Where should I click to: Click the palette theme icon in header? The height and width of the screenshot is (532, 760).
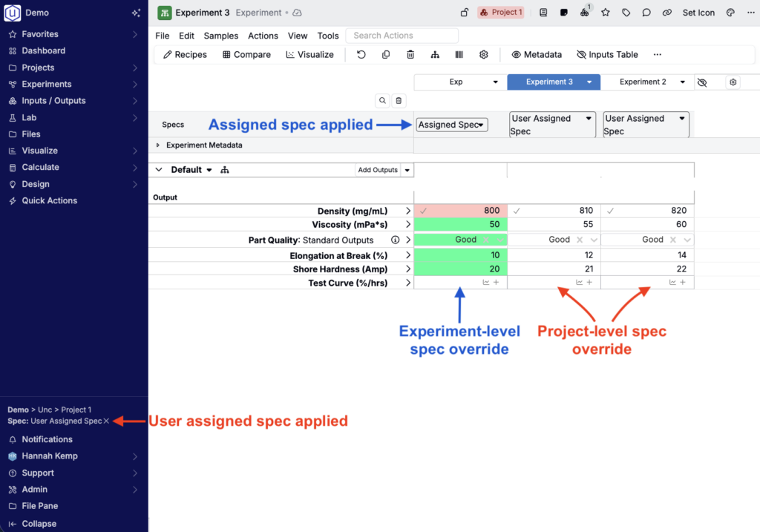tap(730, 13)
